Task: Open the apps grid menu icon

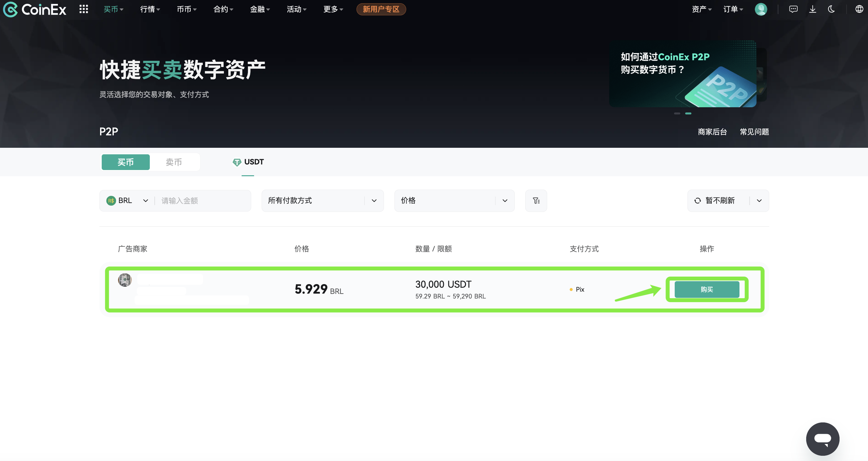Action: (84, 9)
